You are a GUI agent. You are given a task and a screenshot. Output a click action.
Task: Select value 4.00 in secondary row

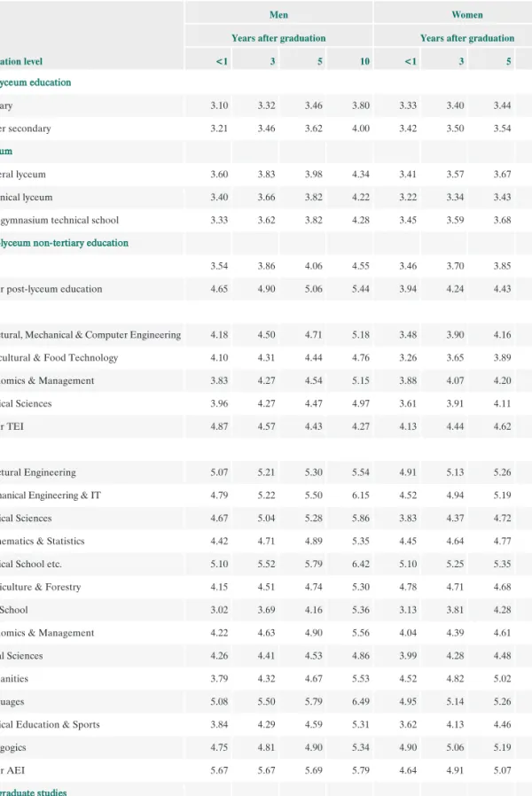tap(360, 129)
